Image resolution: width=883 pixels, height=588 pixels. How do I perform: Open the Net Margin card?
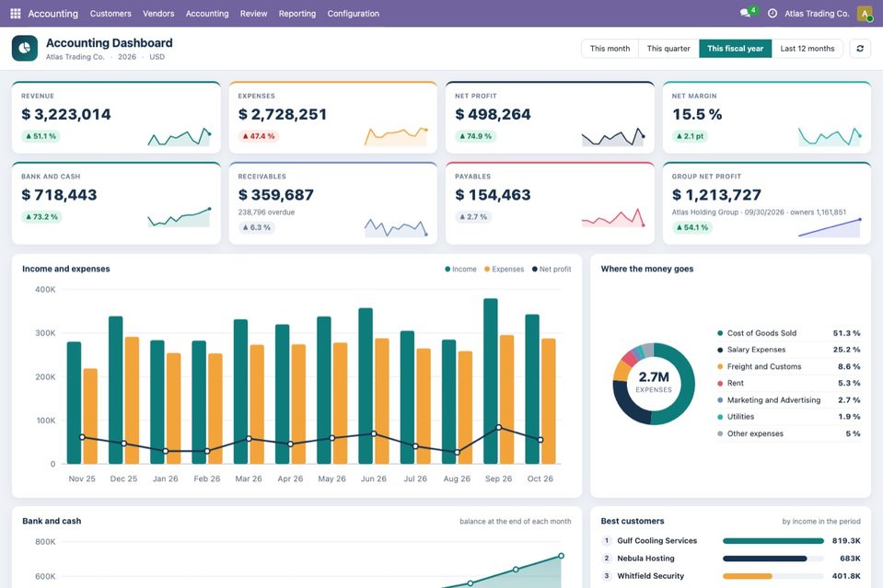tap(766, 118)
